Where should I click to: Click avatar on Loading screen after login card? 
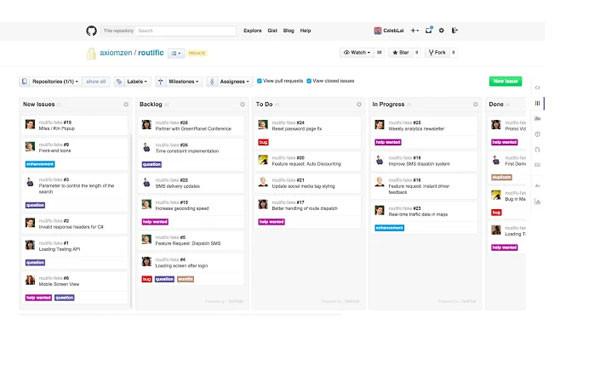147,261
